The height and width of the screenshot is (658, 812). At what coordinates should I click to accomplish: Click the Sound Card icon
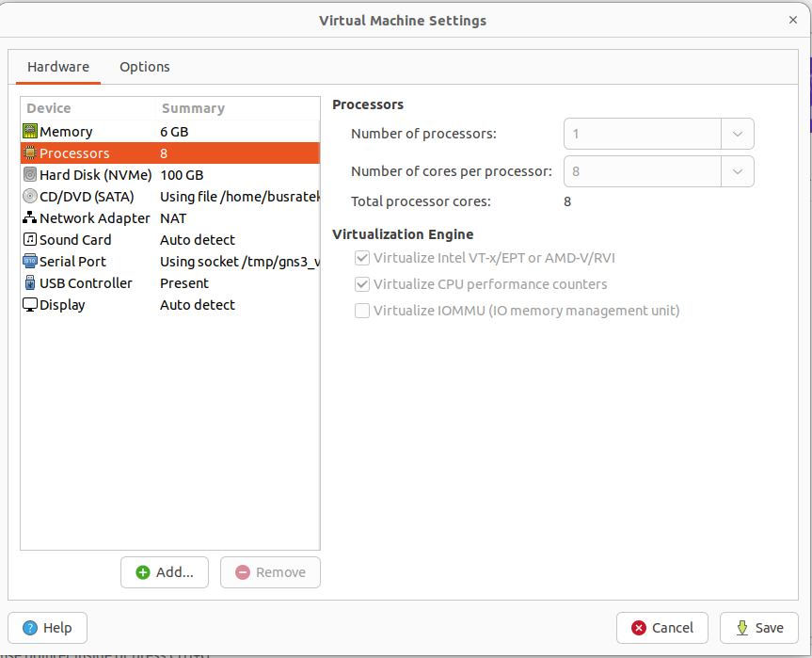click(30, 240)
